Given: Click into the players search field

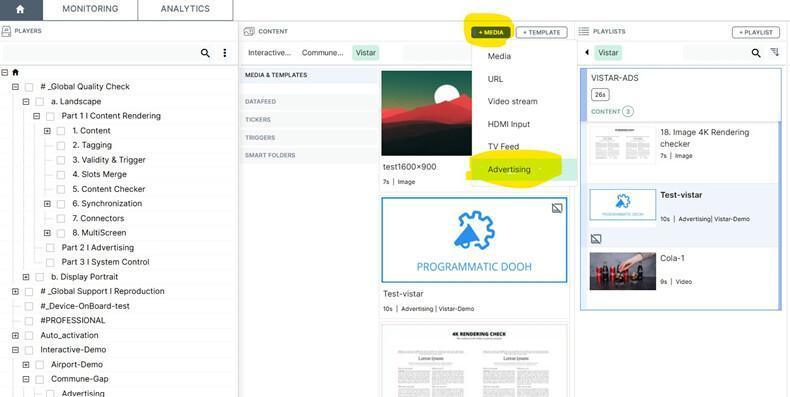Looking at the screenshot, I should [x=100, y=53].
